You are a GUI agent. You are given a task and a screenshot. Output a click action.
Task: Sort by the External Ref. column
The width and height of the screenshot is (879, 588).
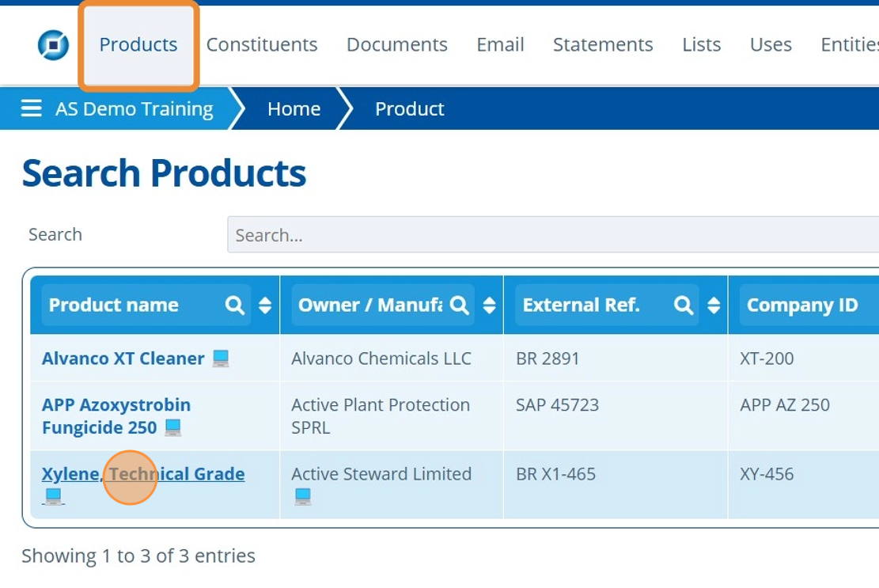pos(714,305)
